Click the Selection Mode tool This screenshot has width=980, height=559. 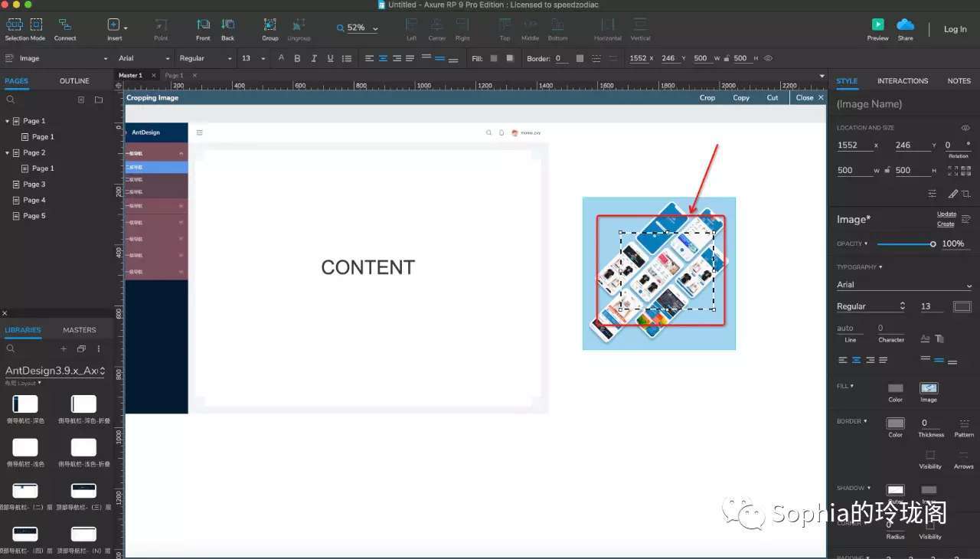point(24,29)
